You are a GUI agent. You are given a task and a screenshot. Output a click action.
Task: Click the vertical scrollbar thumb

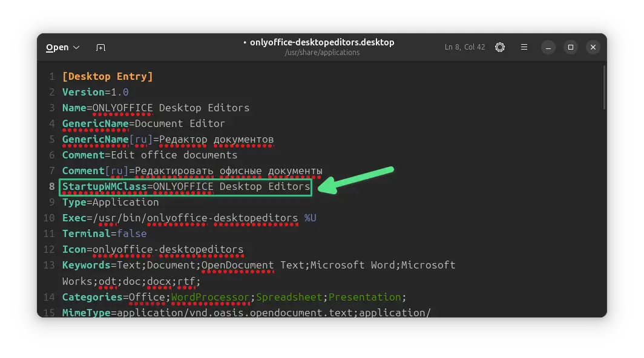[603, 88]
